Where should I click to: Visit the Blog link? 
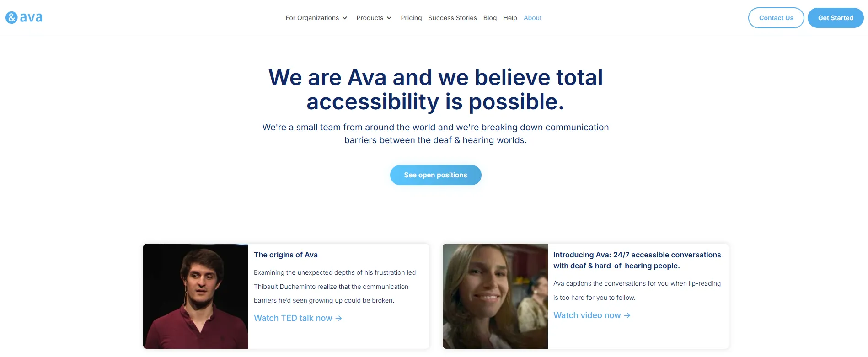[490, 18]
